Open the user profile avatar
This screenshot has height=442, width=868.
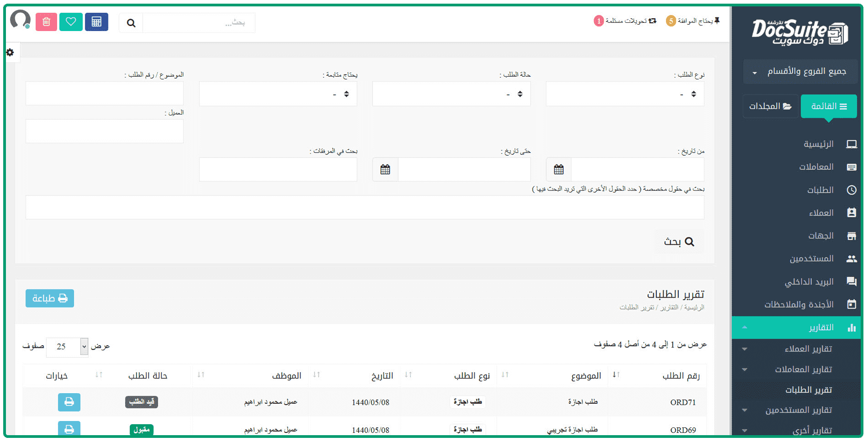coord(20,20)
